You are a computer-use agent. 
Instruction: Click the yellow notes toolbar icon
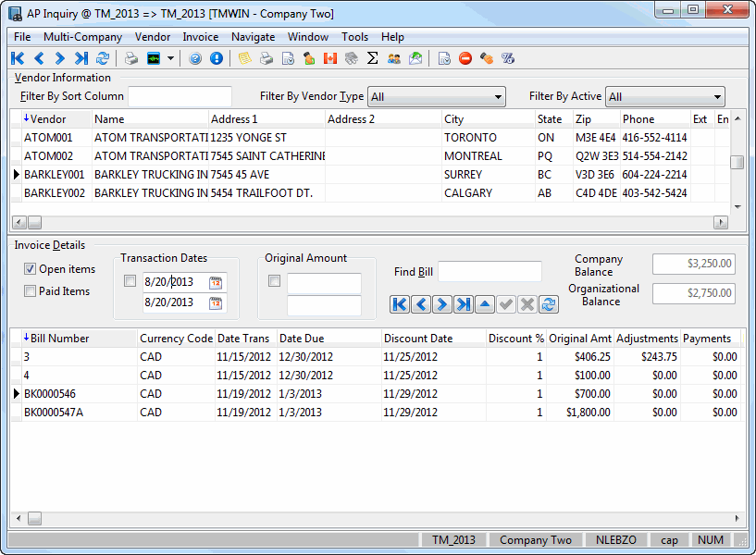click(x=244, y=58)
